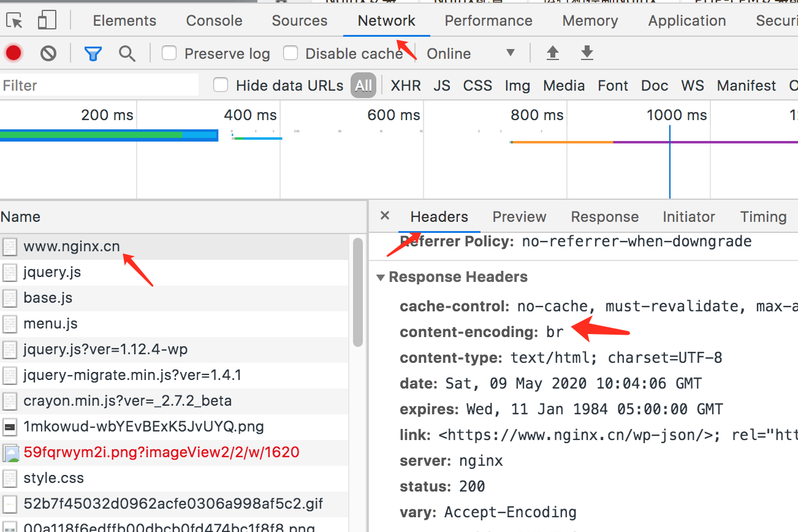Export HAR file
The image size is (798, 532).
click(587, 53)
